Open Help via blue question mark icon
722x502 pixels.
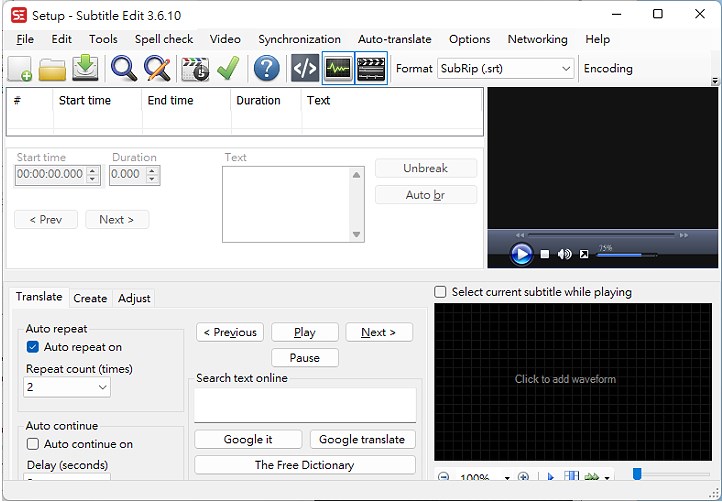[266, 69]
